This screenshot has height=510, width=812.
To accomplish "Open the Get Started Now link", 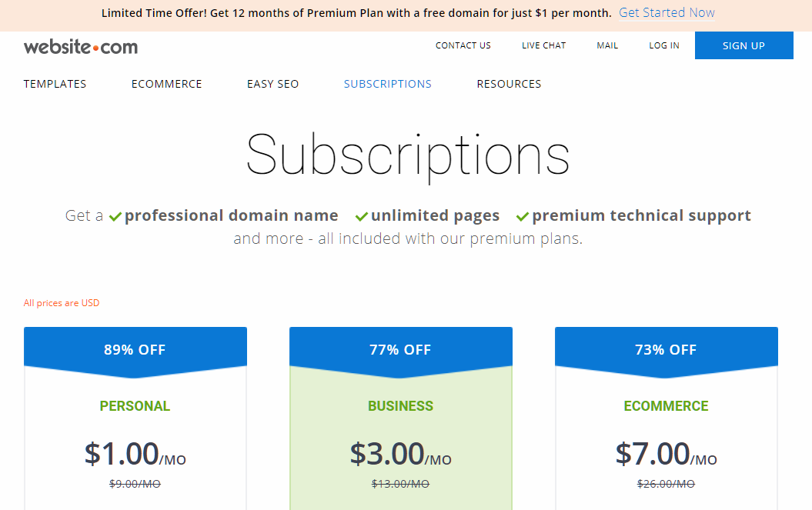I will point(667,13).
